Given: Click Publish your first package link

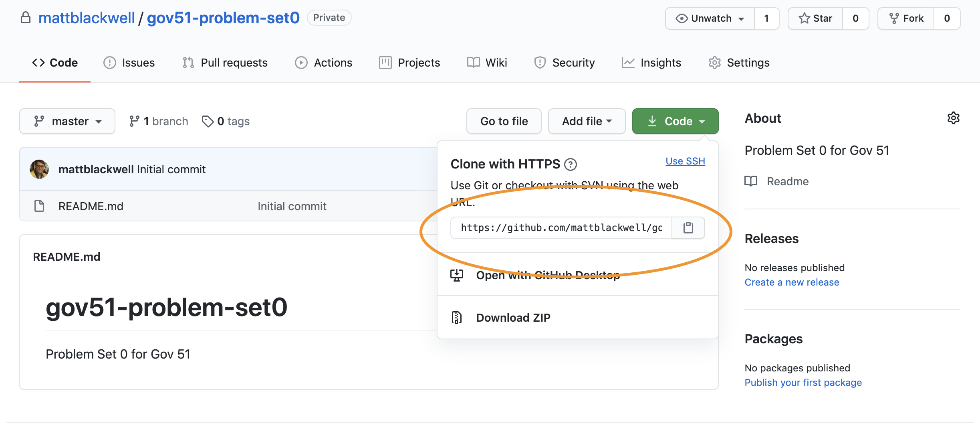Looking at the screenshot, I should pos(803,383).
